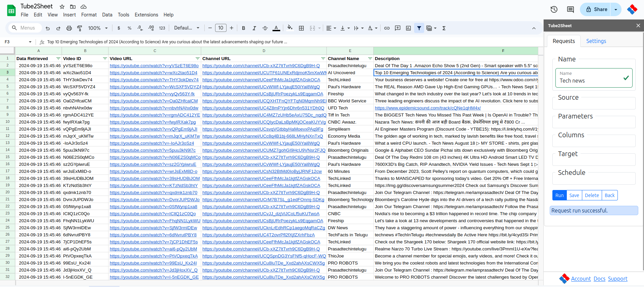644x287 pixels.
Task: Move document using folder icon
Action: click(73, 7)
